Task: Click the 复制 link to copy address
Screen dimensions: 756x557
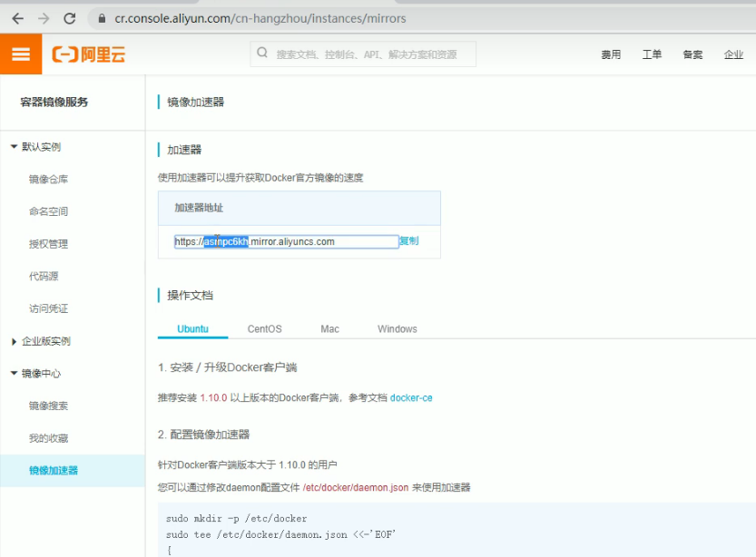Action: pos(409,240)
